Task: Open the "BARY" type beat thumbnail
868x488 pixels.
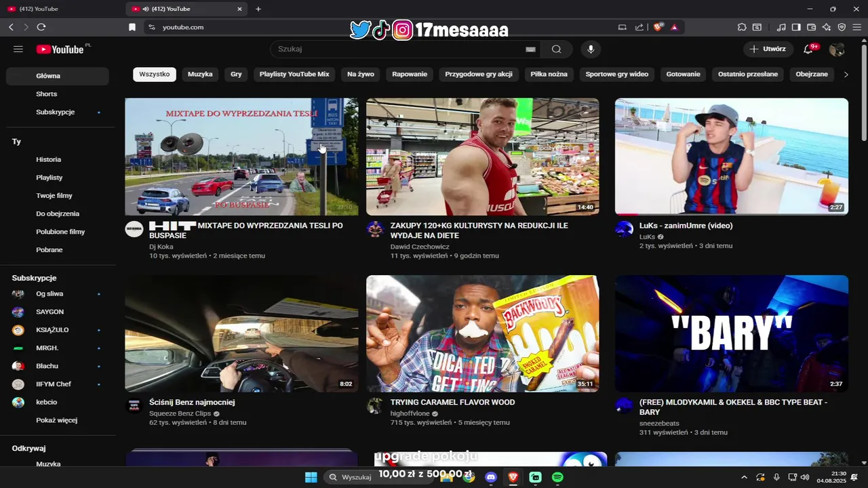Action: point(732,333)
